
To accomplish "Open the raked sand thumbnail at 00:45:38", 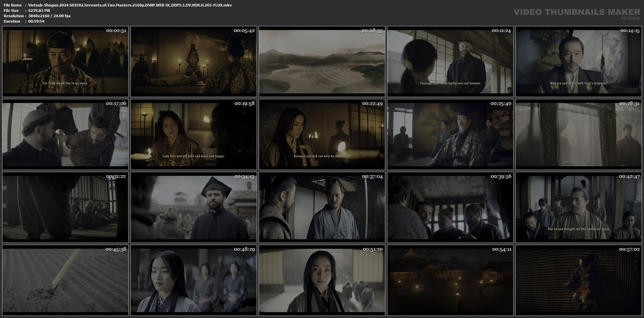I will click(x=65, y=280).
